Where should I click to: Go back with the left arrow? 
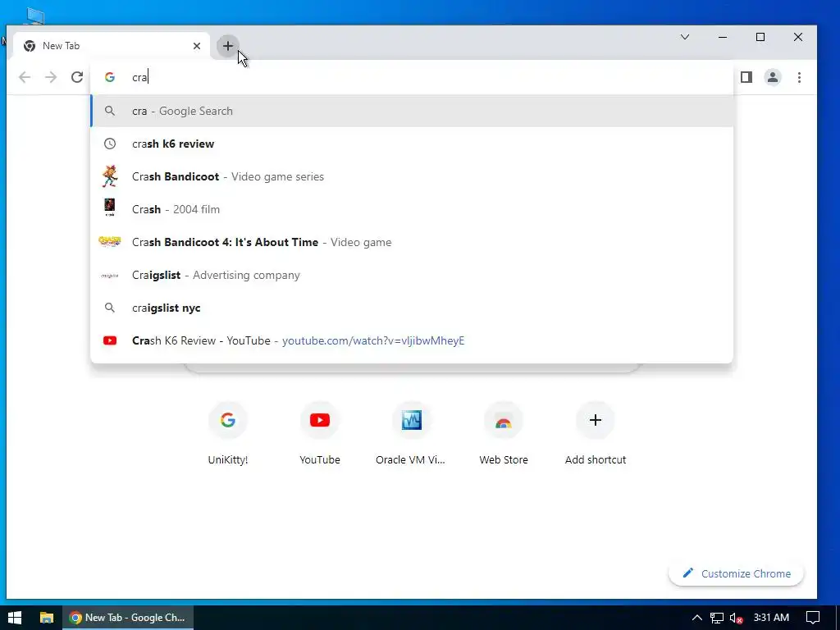coord(25,77)
